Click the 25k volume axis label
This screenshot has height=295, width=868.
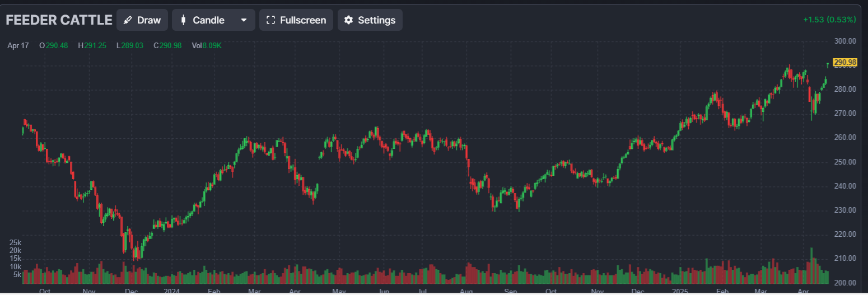(x=15, y=242)
